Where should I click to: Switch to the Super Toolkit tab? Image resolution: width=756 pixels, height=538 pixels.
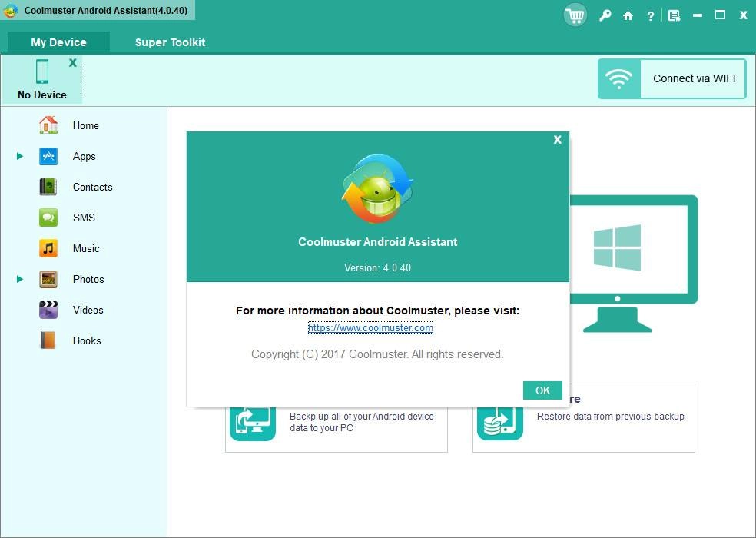click(171, 42)
